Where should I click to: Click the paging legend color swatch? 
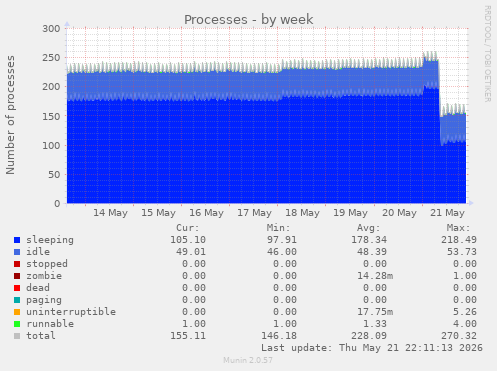pos(17,300)
